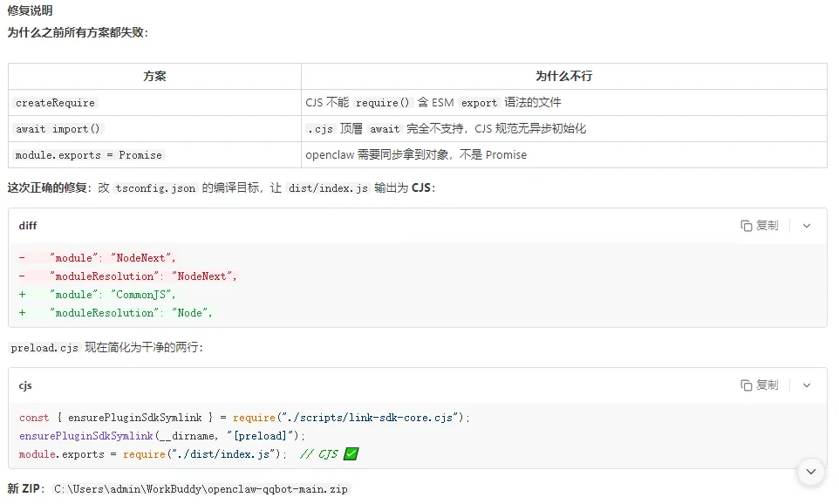
Task: Click the scroll-to-bottom arrow button
Action: click(x=811, y=472)
